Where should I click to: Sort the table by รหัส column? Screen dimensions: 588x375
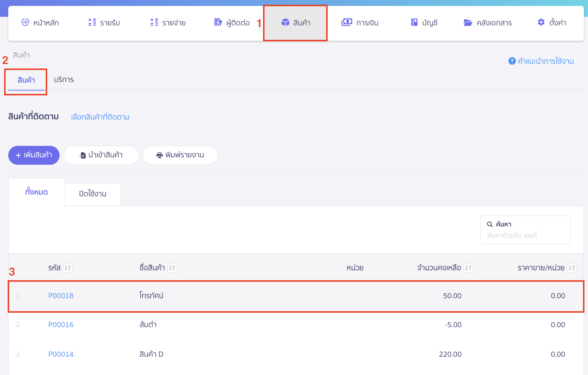click(x=68, y=268)
